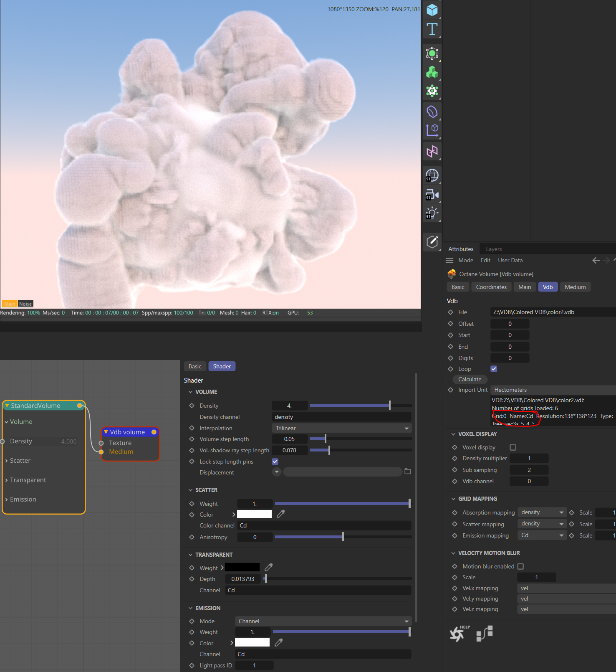The width and height of the screenshot is (616, 672).
Task: Click the Texture input port on Vdb volume node
Action: point(101,443)
